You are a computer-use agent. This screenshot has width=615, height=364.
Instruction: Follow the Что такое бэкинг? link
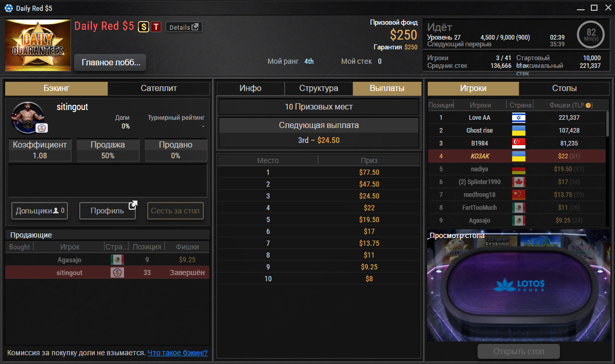pos(177,353)
